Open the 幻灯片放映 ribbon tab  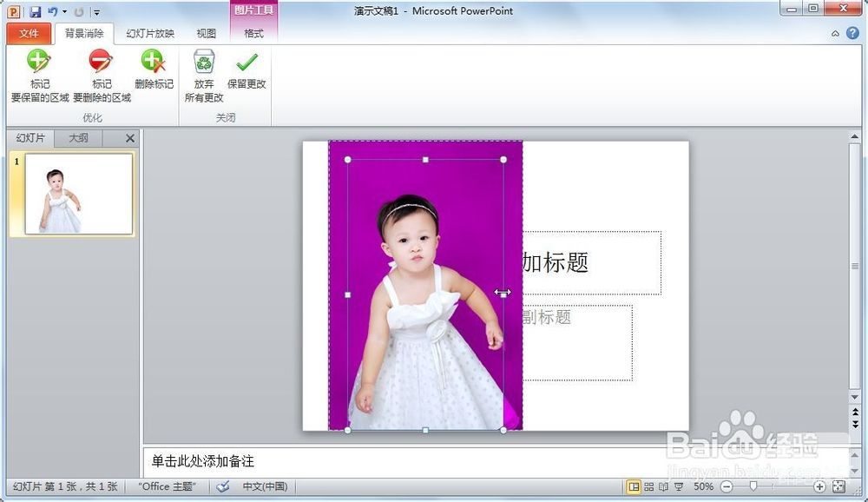(150, 34)
